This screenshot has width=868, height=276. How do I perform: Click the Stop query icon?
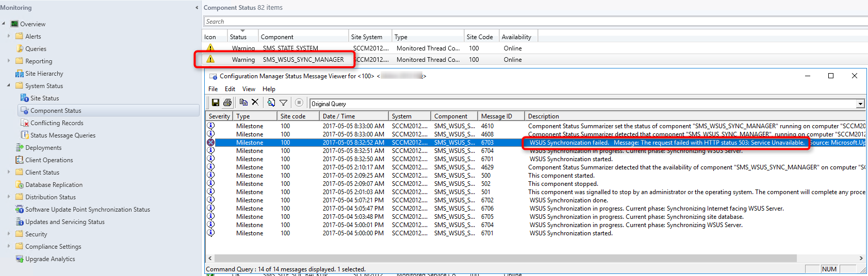pyautogui.click(x=299, y=102)
